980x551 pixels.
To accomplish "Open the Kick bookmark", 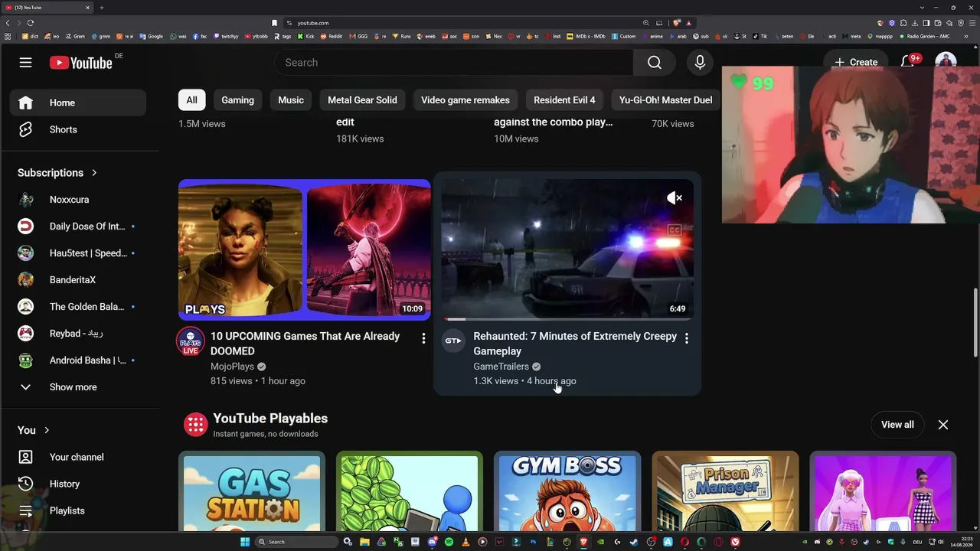I will [x=306, y=36].
